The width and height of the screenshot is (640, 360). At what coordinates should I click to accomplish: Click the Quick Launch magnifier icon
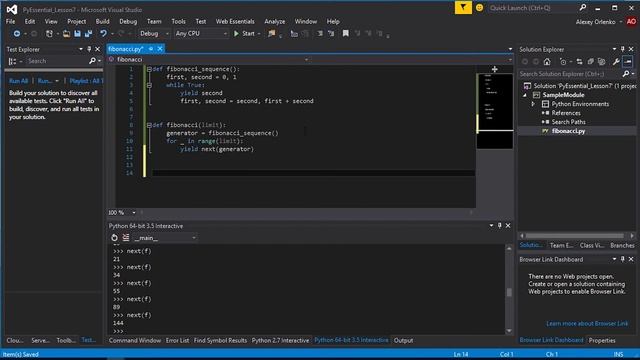[583, 7]
